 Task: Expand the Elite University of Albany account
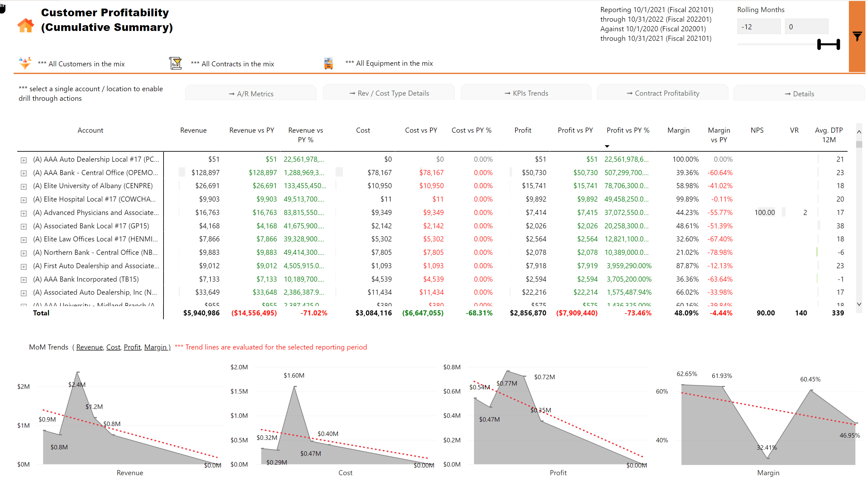click(x=23, y=186)
